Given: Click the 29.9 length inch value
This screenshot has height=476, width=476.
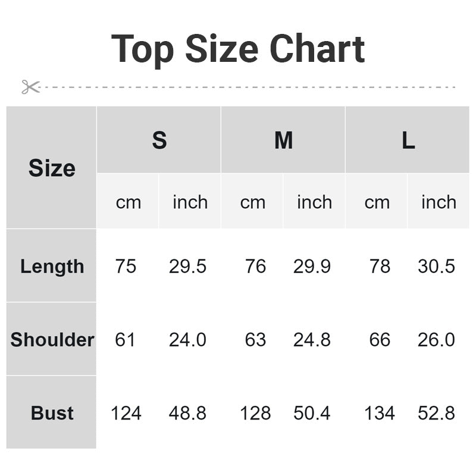Looking at the screenshot, I should [312, 266].
